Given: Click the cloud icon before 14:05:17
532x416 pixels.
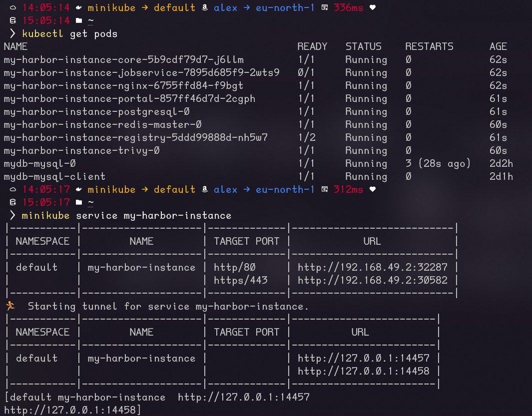Looking at the screenshot, I should [x=12, y=189].
